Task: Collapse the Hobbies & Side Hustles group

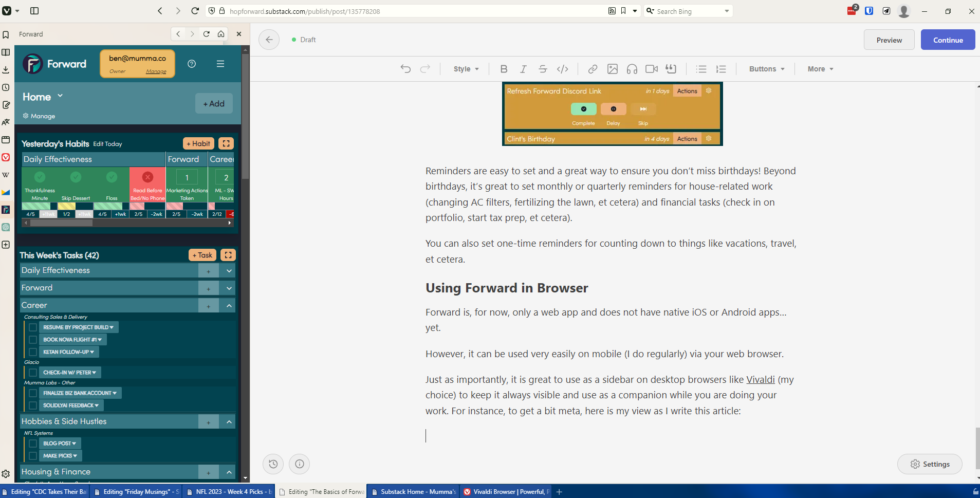Action: (x=229, y=422)
